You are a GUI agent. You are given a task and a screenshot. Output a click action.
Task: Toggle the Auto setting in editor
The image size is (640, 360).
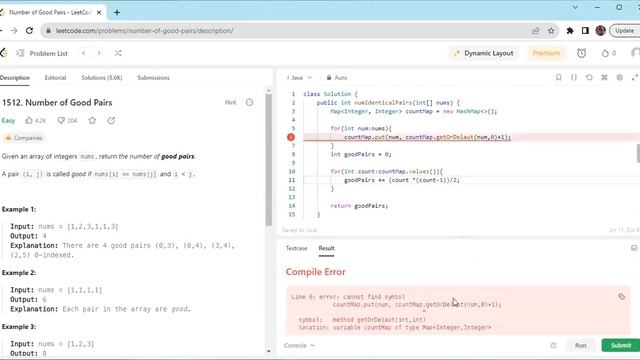[x=337, y=78]
